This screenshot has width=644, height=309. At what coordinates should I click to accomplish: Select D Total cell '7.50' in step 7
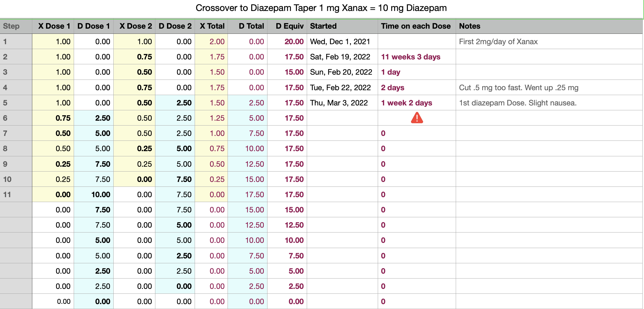point(247,133)
